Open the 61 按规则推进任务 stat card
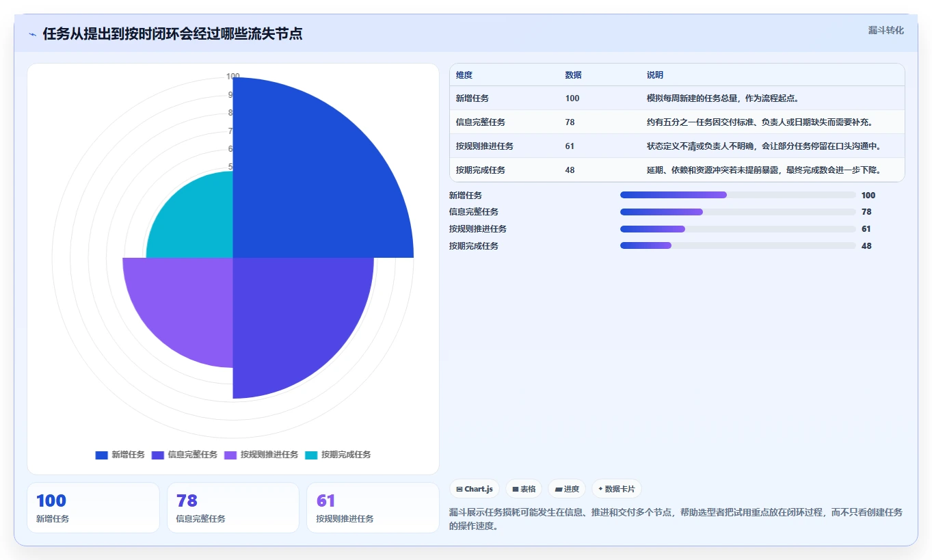The image size is (932, 560). (373, 507)
